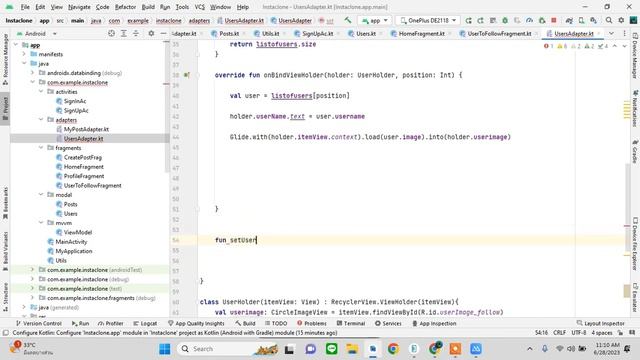
Task: Switch to the UserToFollowFragment.kt editor tab
Action: [499, 33]
